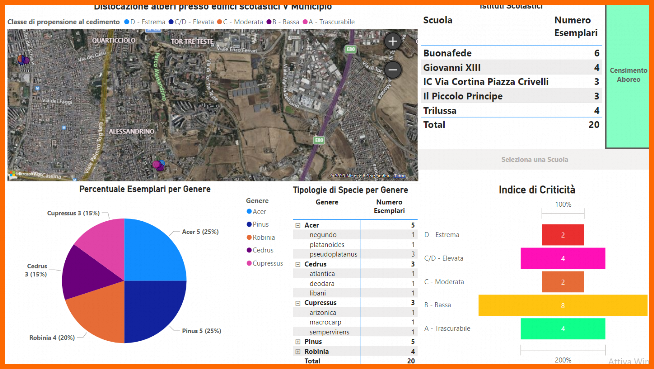The image size is (654, 369).
Task: Sort by the Genere column header
Action: (x=327, y=202)
